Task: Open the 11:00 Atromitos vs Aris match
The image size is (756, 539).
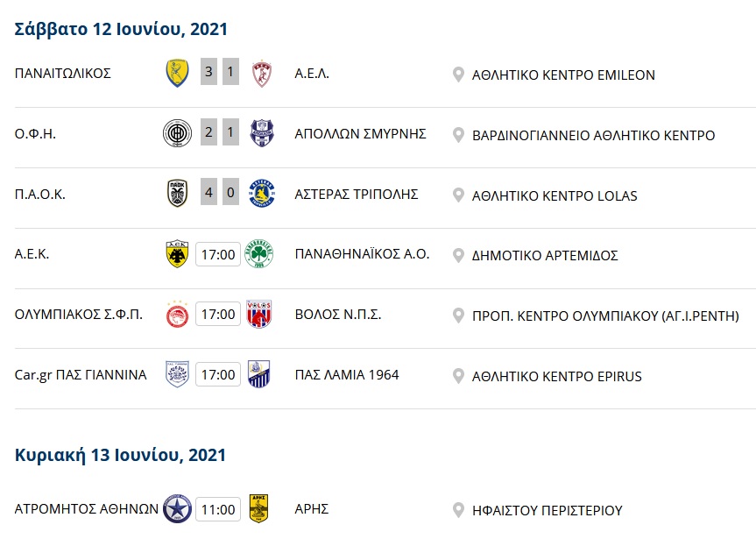Action: 218,509
